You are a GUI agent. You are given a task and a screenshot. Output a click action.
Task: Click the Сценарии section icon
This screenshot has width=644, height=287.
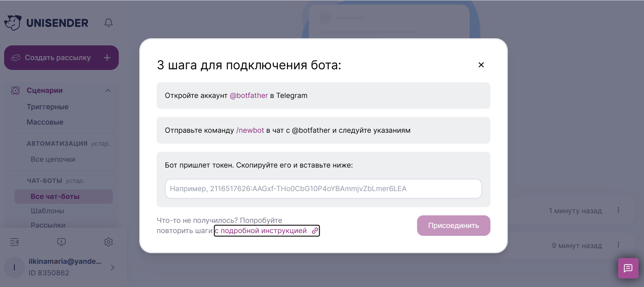15,90
